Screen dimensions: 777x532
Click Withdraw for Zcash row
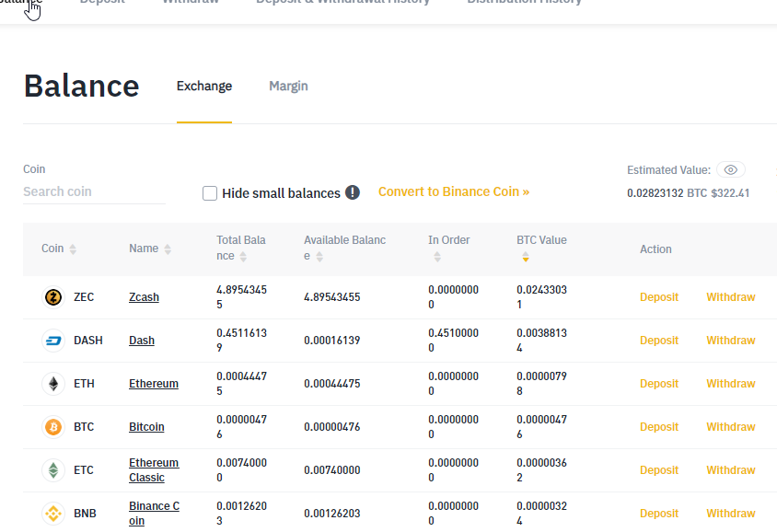coord(730,297)
